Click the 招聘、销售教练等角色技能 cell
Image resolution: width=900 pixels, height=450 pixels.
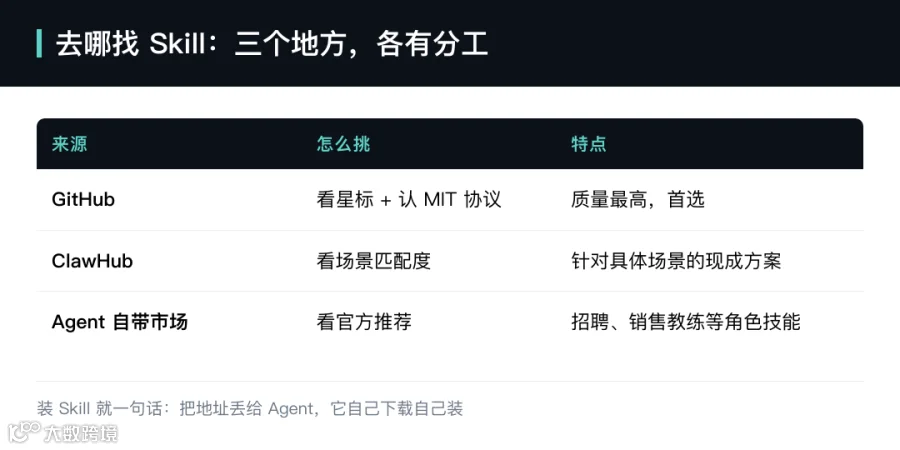coord(685,322)
